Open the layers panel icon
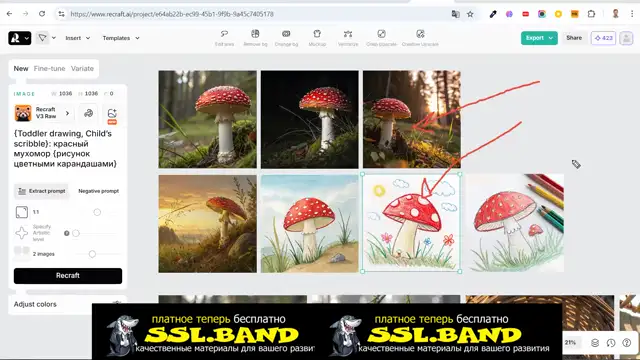The image size is (640, 360). [x=595, y=343]
